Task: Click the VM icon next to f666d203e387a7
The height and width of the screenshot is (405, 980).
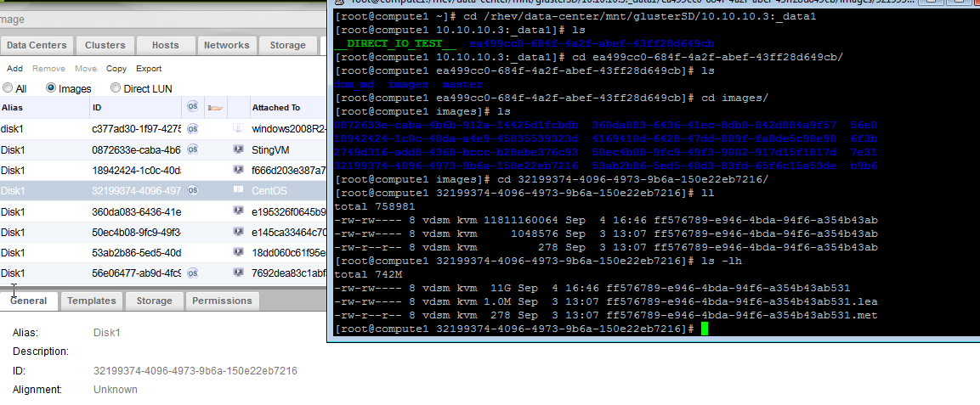Action: click(x=238, y=170)
